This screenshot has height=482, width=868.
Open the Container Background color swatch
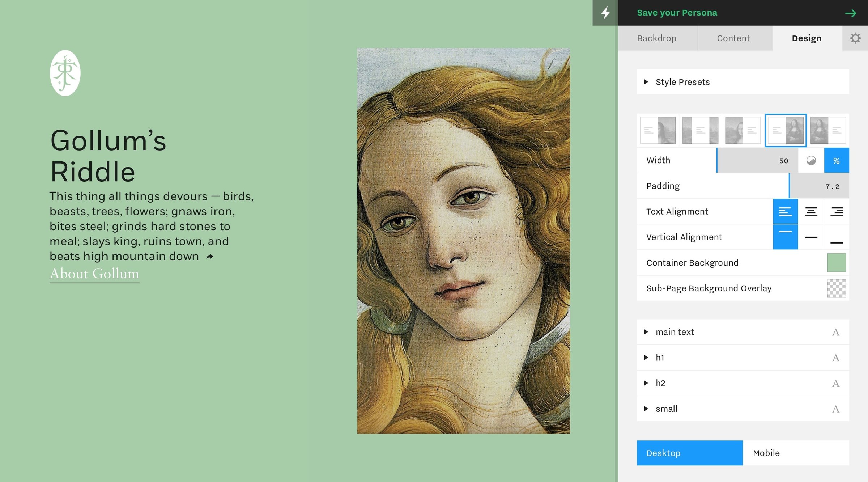point(837,263)
